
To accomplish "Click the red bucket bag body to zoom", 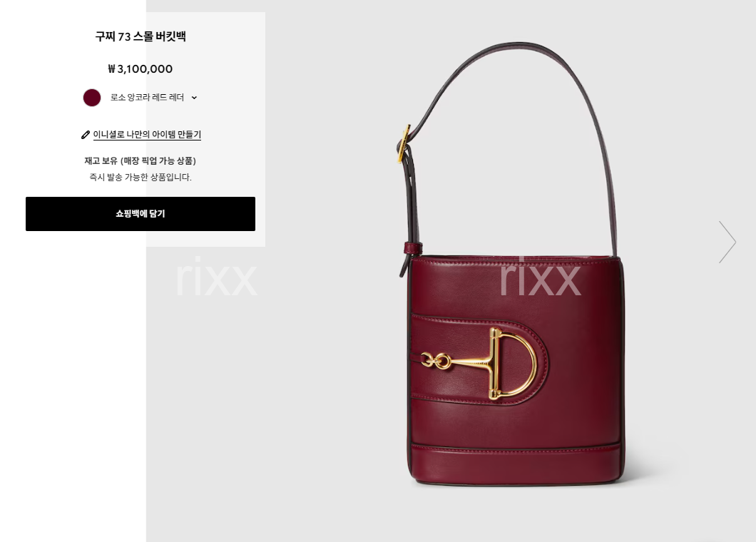I will click(515, 370).
